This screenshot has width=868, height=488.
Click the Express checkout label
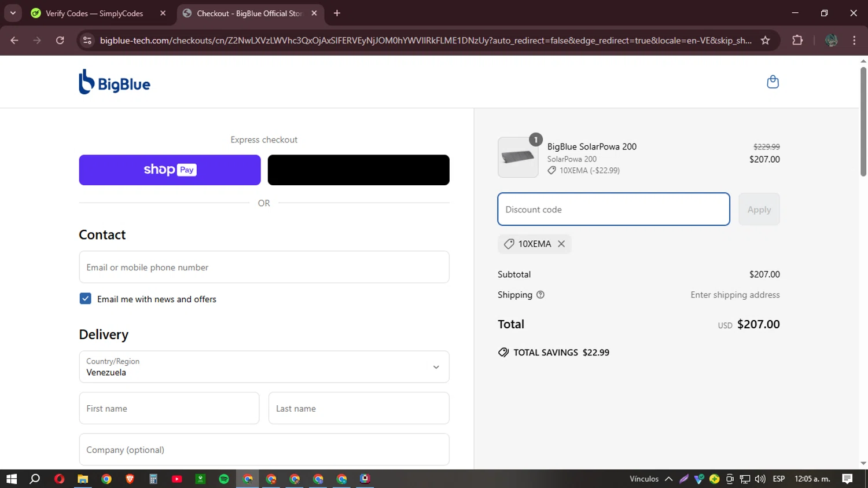(264, 140)
